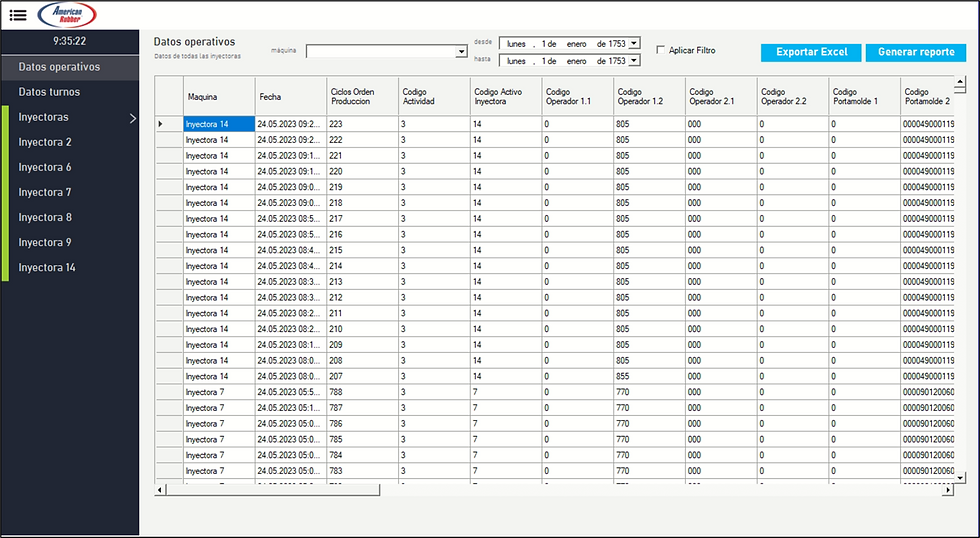Select Inyectora 2 in sidebar
This screenshot has width=980, height=538.
70,142
